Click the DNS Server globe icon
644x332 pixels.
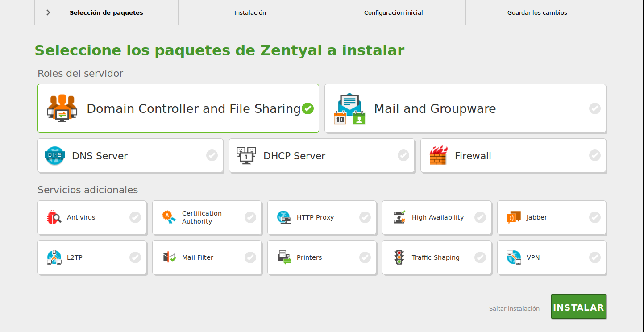[55, 156]
